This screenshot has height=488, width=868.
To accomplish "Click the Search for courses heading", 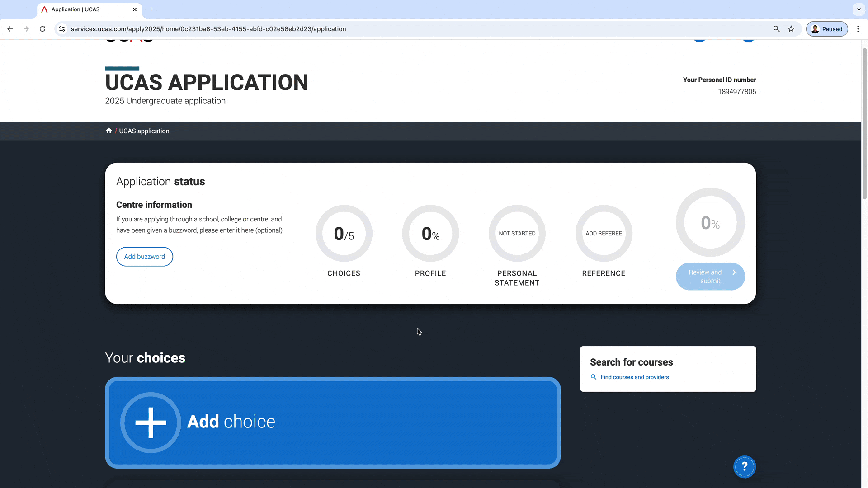I will [632, 362].
